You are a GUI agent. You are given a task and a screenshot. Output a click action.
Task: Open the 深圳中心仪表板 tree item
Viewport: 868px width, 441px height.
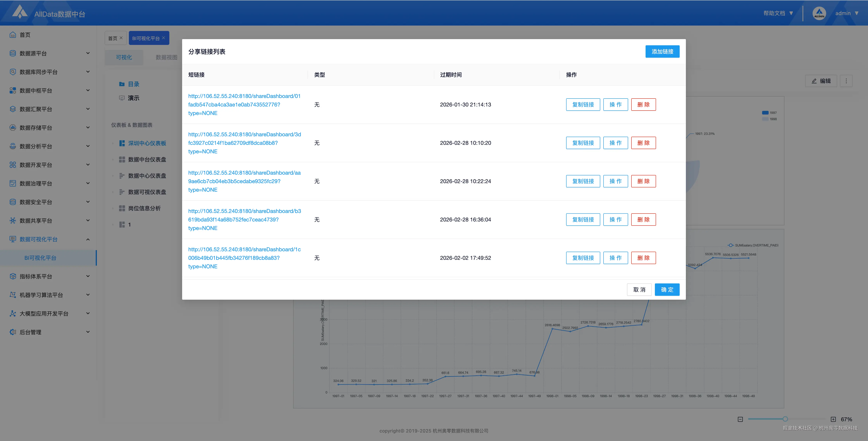[147, 143]
